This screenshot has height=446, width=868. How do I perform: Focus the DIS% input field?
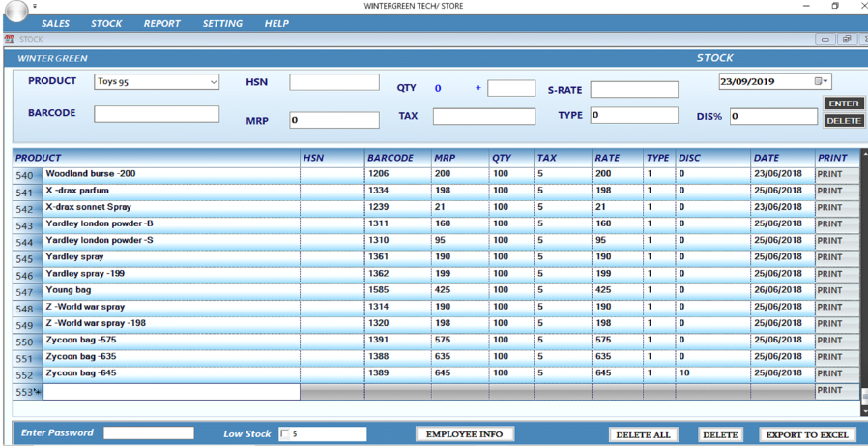(773, 116)
